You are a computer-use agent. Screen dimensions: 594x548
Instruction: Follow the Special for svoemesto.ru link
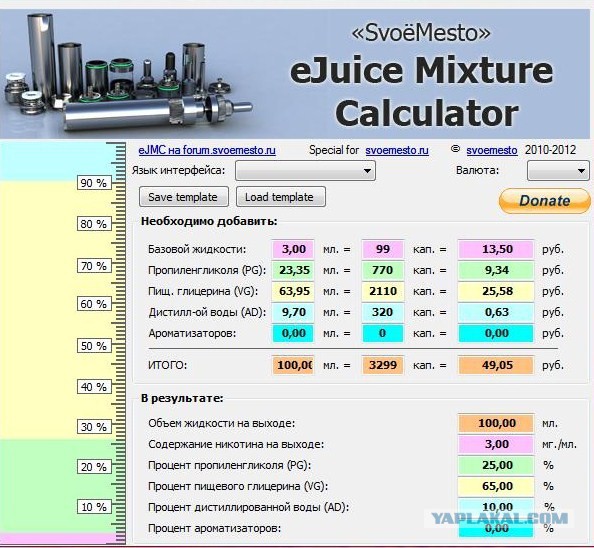(397, 150)
